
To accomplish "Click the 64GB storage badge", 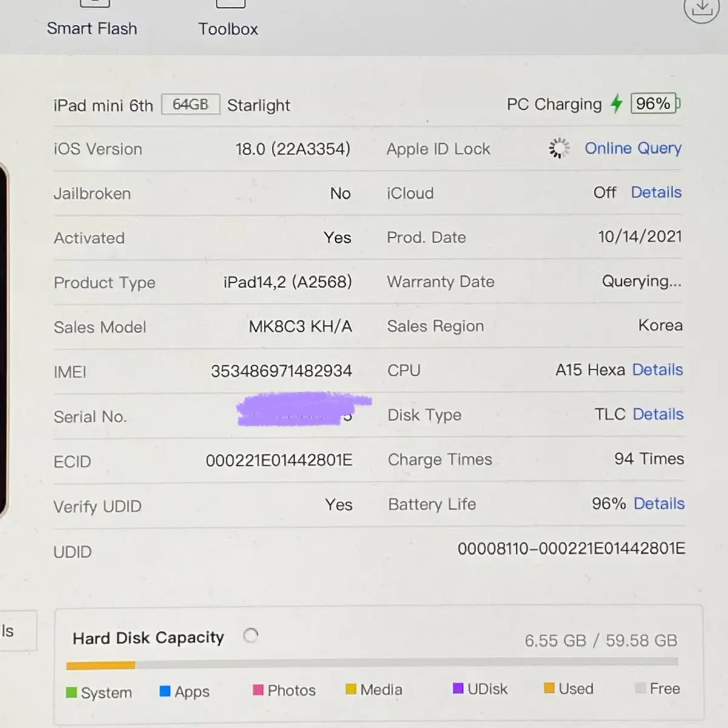I will [190, 104].
